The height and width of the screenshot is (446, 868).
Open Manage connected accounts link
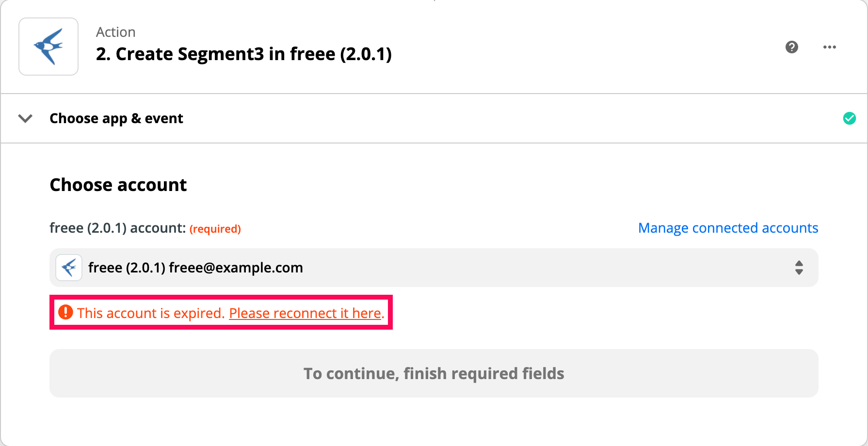coord(728,228)
